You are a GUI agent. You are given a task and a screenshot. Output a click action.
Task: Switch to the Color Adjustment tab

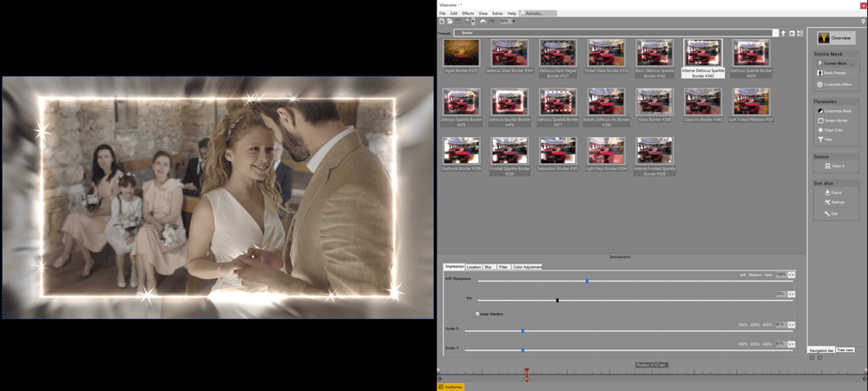527,267
